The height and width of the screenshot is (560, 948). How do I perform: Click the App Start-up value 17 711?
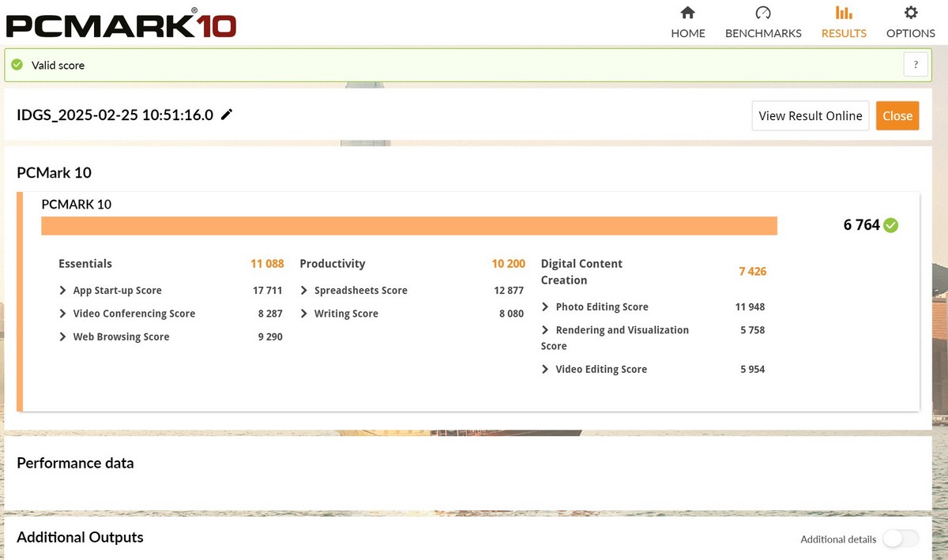(267, 291)
